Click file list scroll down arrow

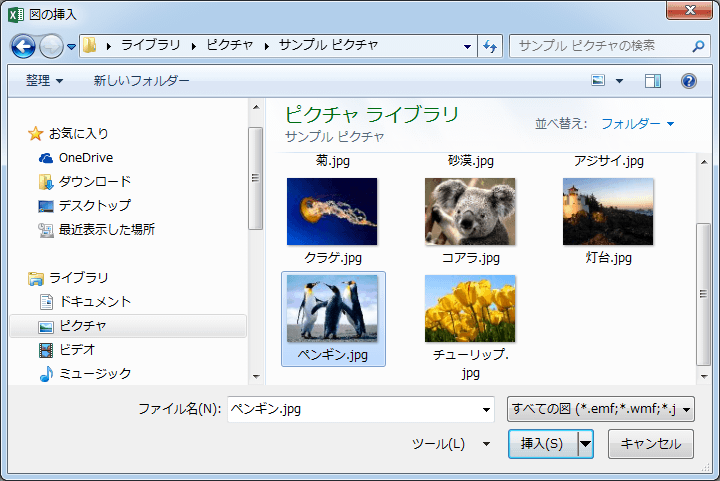point(704,377)
